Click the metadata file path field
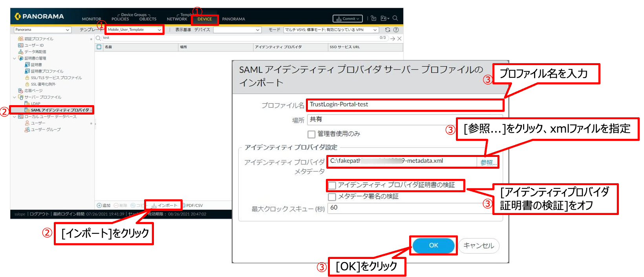The image size is (644, 277). [402, 162]
